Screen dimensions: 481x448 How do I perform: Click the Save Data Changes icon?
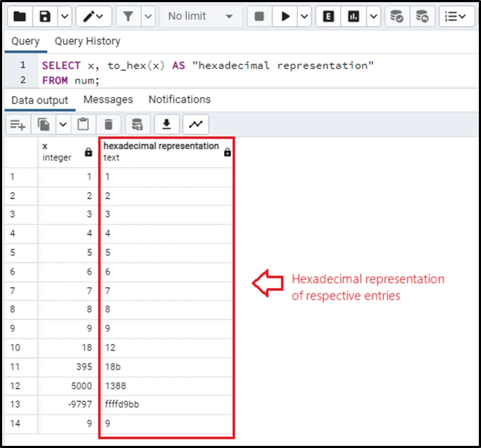[x=137, y=124]
